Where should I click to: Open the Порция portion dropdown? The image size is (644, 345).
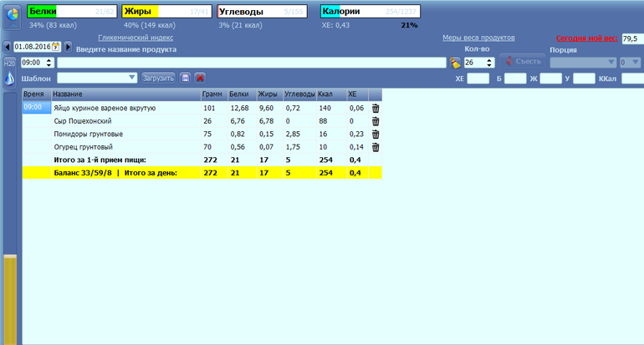click(611, 63)
